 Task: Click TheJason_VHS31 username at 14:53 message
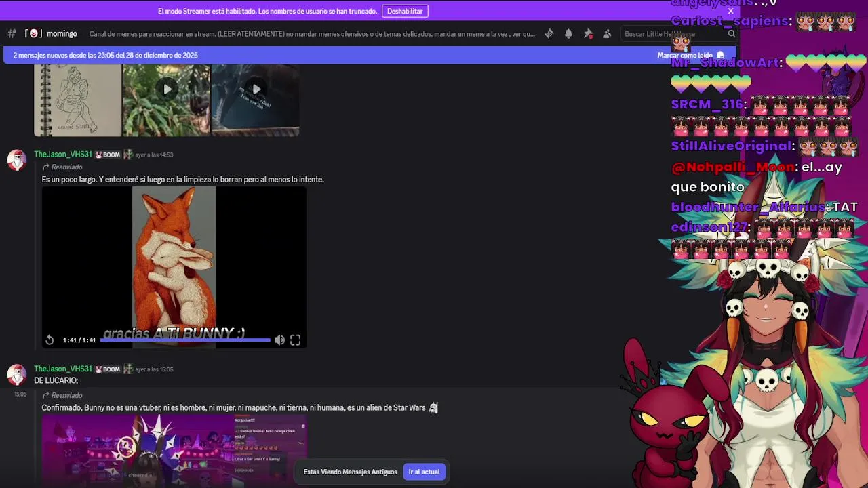[62, 155]
